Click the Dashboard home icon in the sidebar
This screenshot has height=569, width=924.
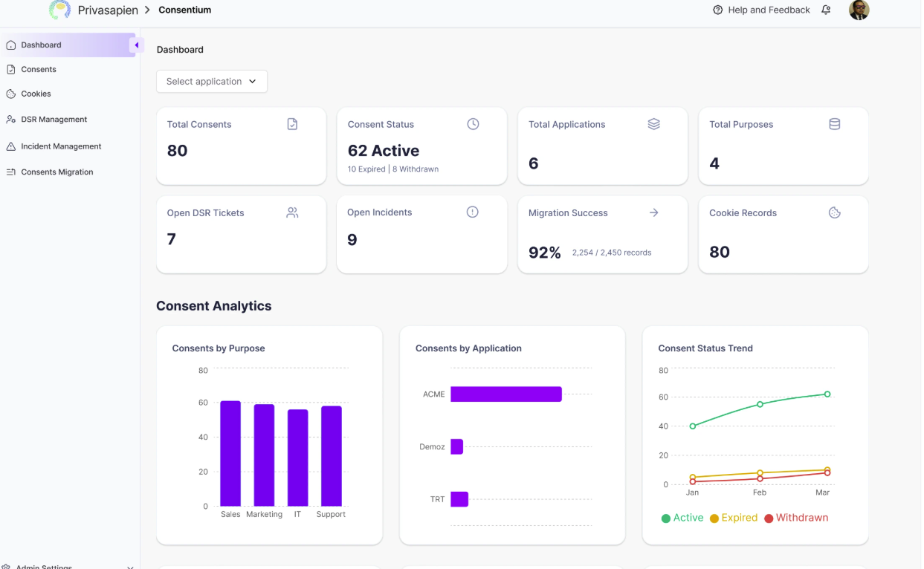pos(10,45)
